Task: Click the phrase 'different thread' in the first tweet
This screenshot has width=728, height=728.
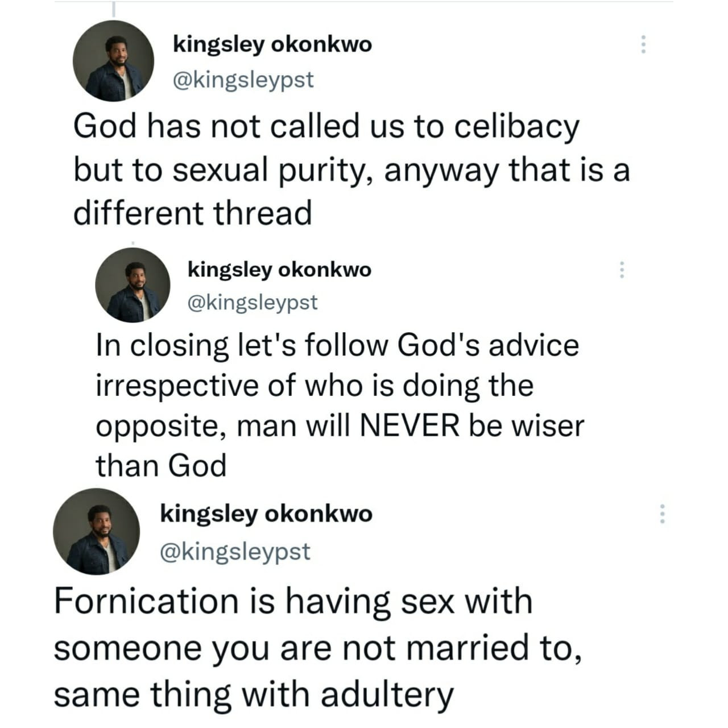Action: coord(193,213)
